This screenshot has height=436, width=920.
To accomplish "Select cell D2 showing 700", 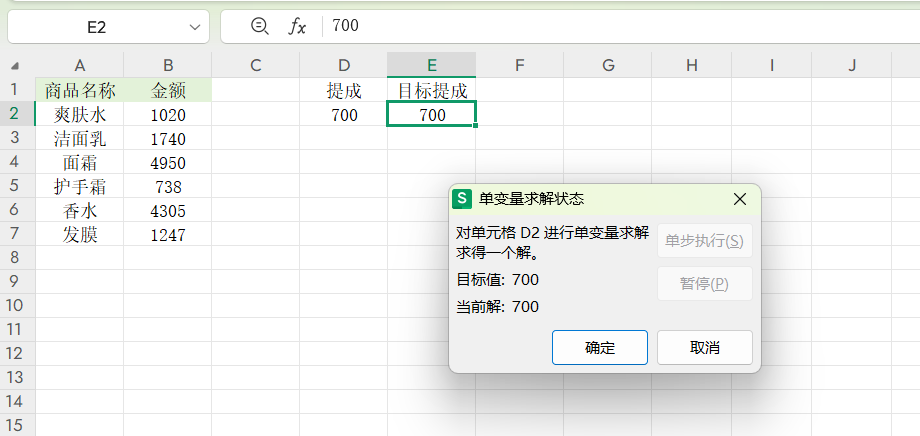I will [x=344, y=114].
